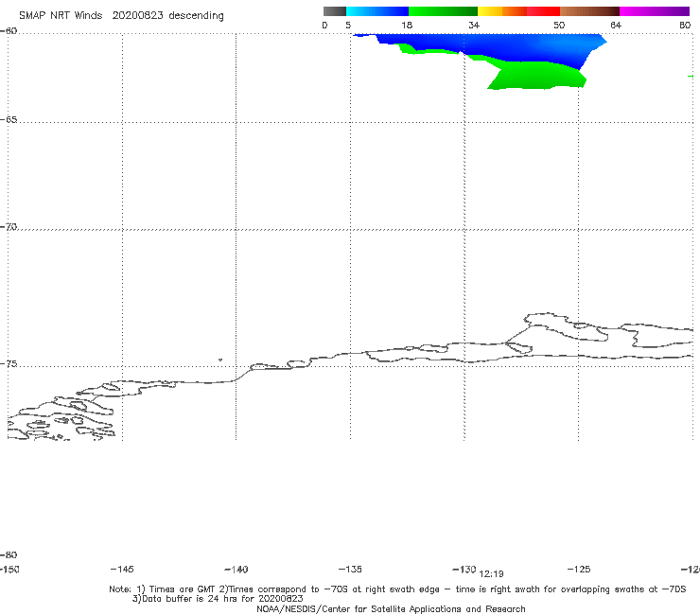Click the brown segment of the color bar
700x615 pixels.
tap(589, 11)
